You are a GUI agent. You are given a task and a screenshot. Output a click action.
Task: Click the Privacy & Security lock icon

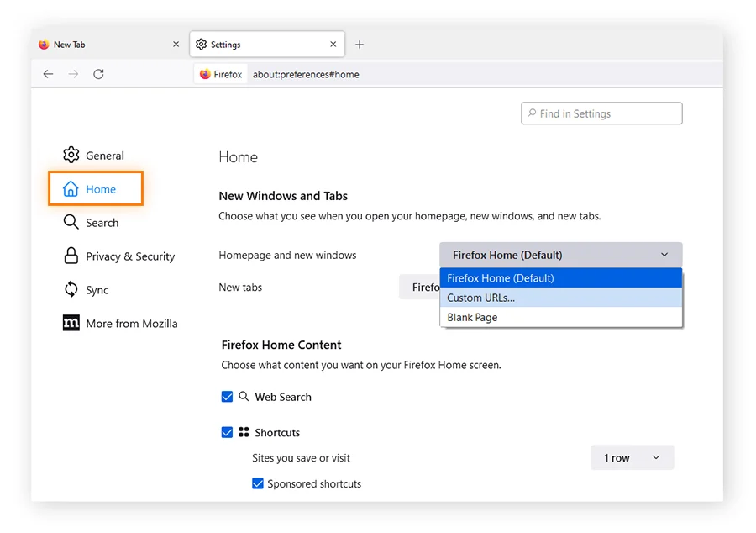point(71,256)
